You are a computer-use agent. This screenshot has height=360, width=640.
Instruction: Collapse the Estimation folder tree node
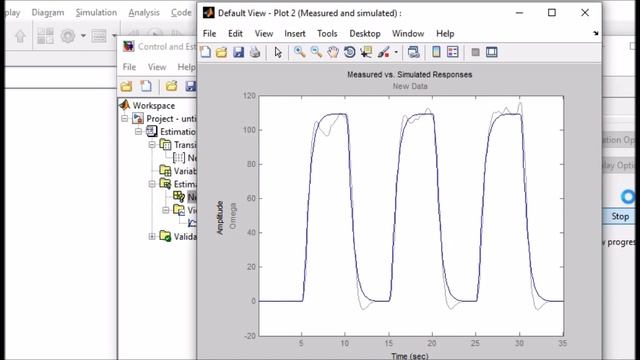pyautogui.click(x=152, y=184)
